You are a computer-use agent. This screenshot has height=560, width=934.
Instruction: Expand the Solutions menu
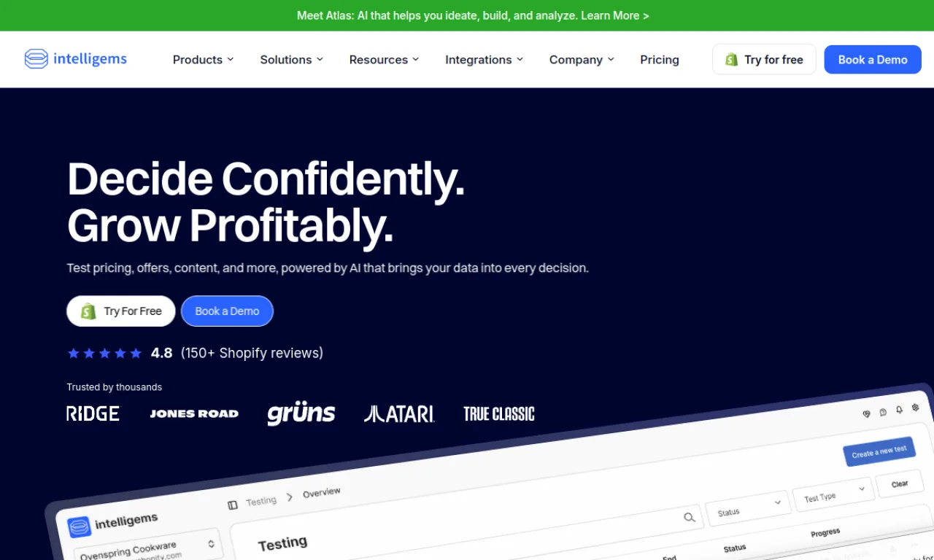(x=291, y=60)
